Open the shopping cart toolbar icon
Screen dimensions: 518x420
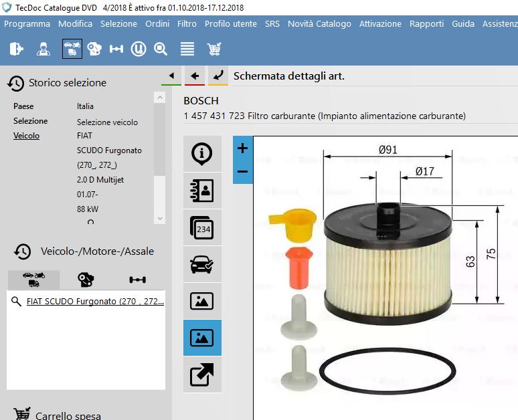tap(214, 49)
